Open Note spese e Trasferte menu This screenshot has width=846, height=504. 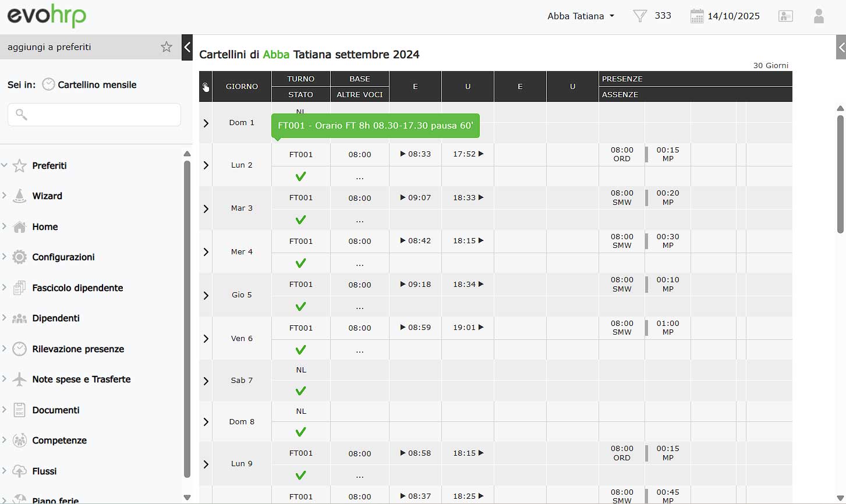point(81,379)
